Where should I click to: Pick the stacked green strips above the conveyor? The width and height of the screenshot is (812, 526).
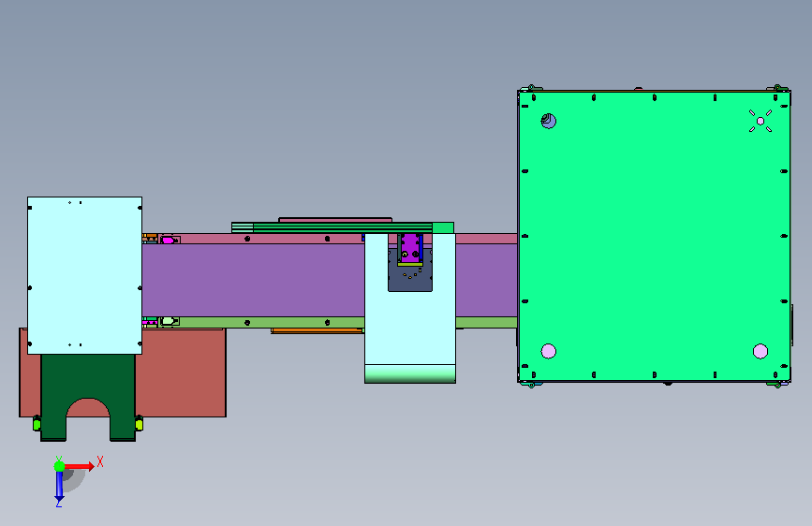[342, 227]
